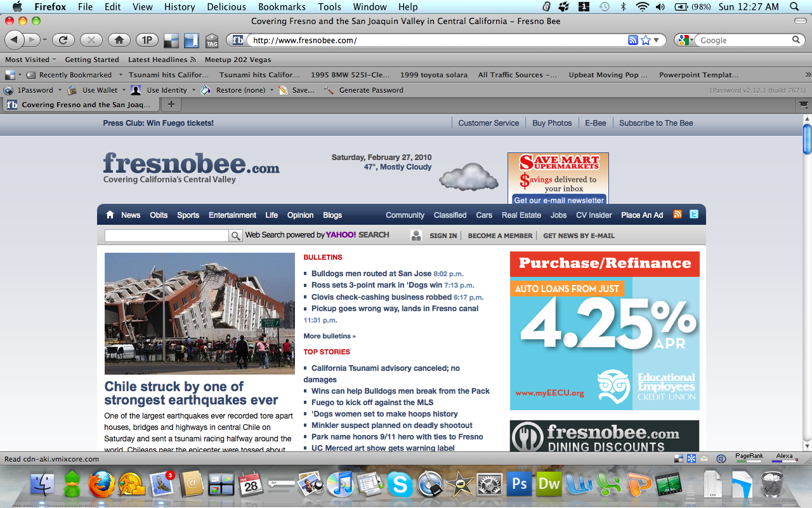The image size is (812, 508).
Task: Reload the page using the refresh button
Action: coord(63,40)
